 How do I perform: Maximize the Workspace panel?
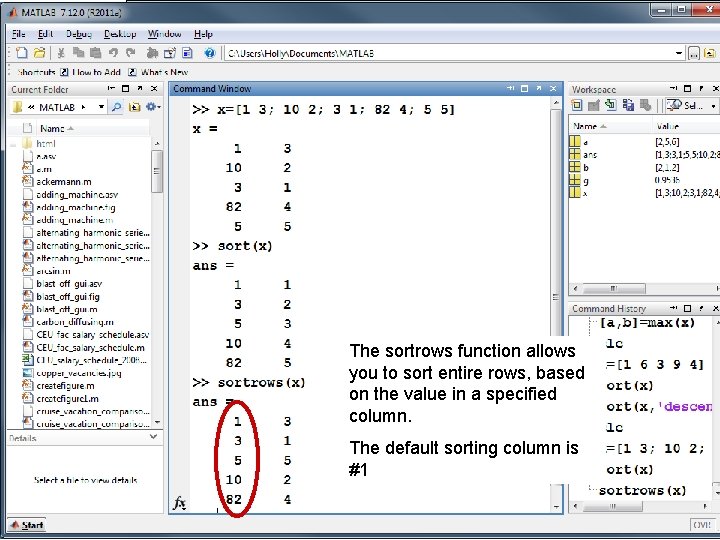point(687,89)
